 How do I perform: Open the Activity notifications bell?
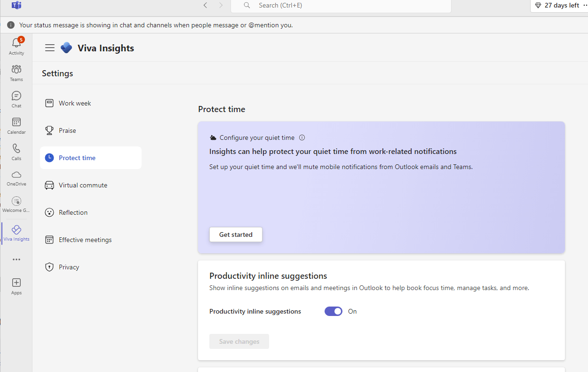pos(16,43)
